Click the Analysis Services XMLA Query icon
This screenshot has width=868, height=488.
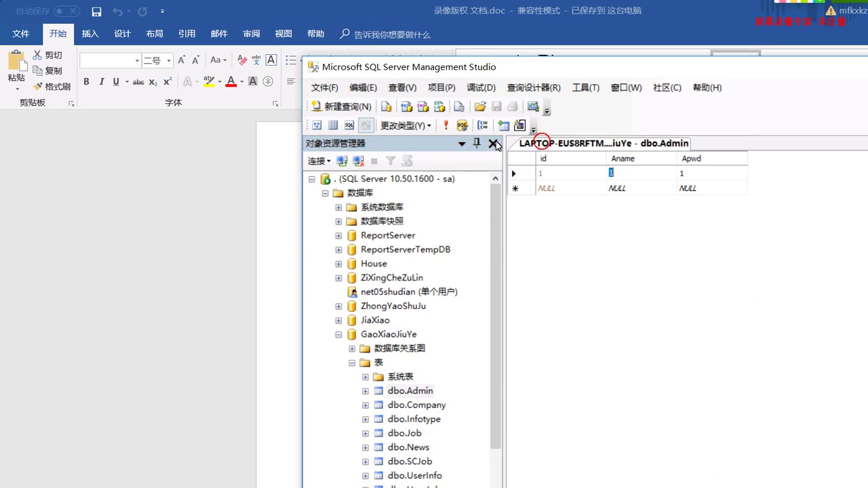tap(439, 106)
